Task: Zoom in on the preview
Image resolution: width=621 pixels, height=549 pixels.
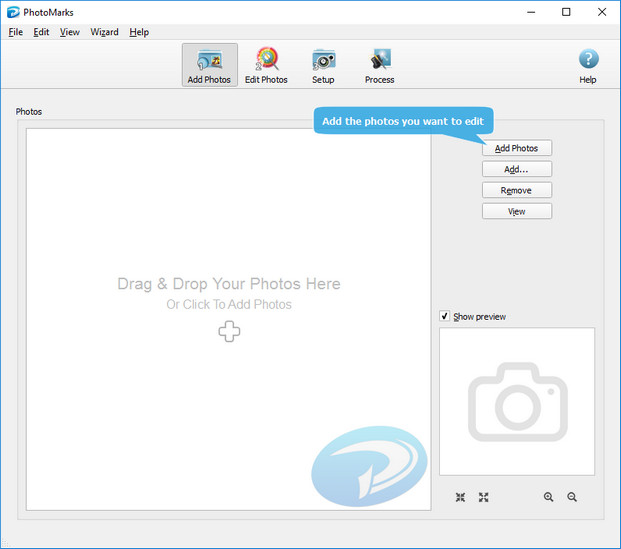Action: pyautogui.click(x=548, y=497)
